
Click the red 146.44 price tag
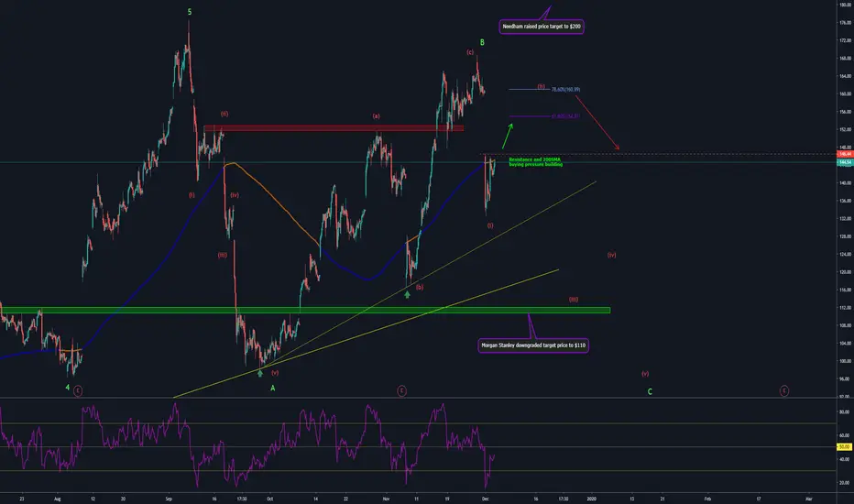(845, 154)
